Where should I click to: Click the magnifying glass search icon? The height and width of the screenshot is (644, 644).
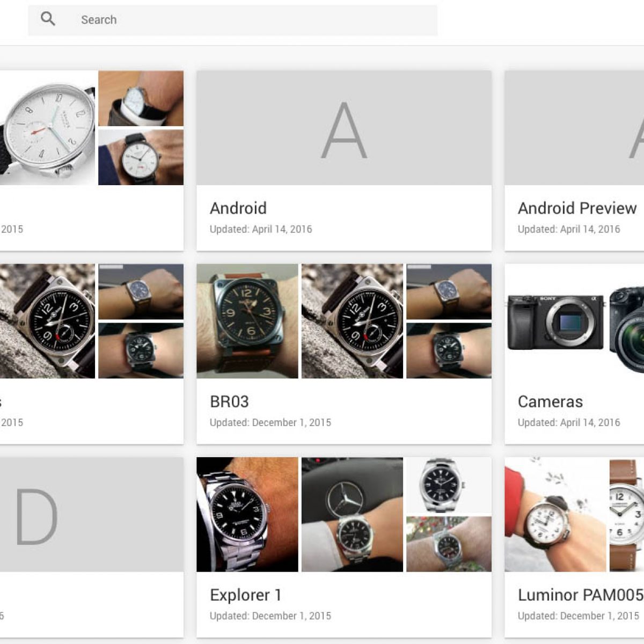(x=48, y=19)
